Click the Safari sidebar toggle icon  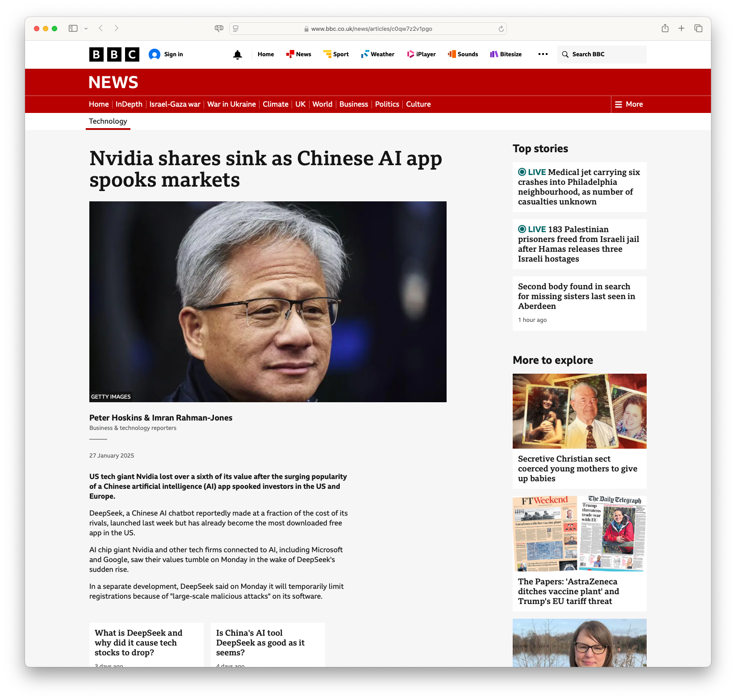tap(73, 29)
